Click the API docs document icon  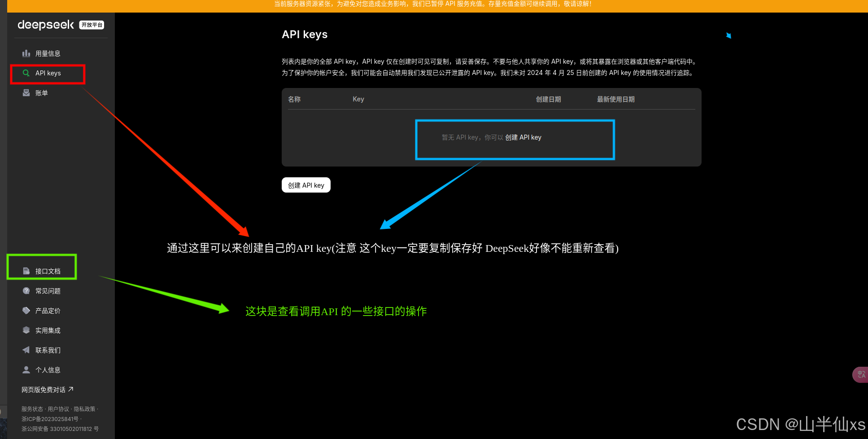point(26,271)
